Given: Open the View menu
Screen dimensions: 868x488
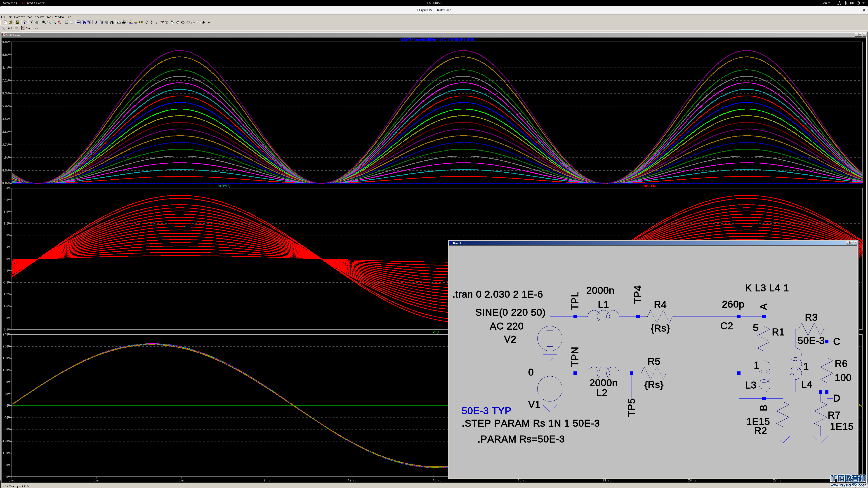Looking at the screenshot, I should (30, 17).
